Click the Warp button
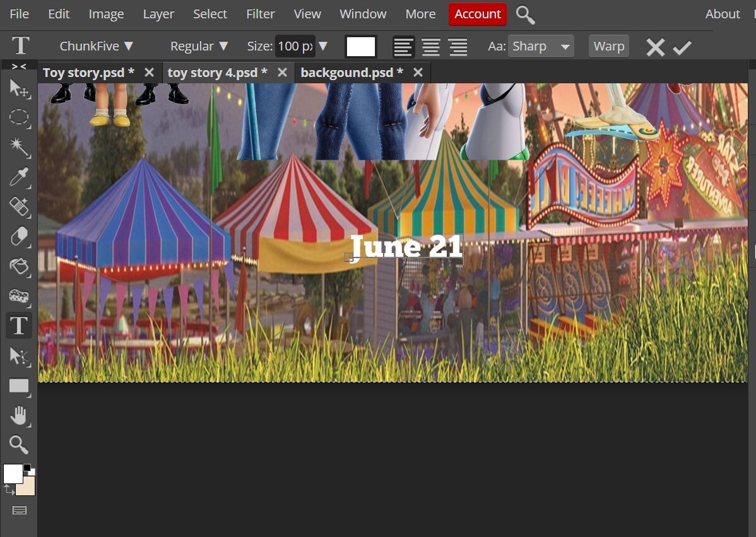 tap(608, 46)
